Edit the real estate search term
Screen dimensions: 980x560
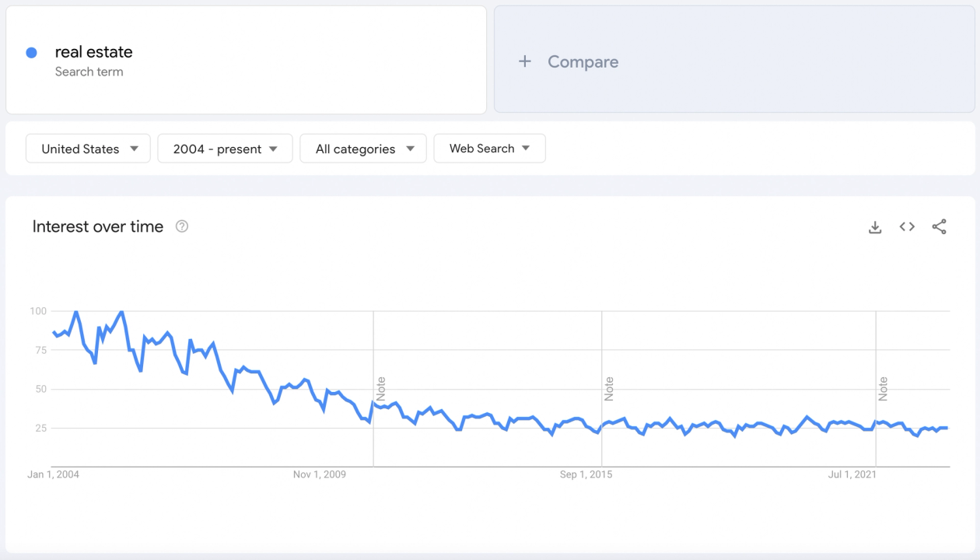coord(93,52)
